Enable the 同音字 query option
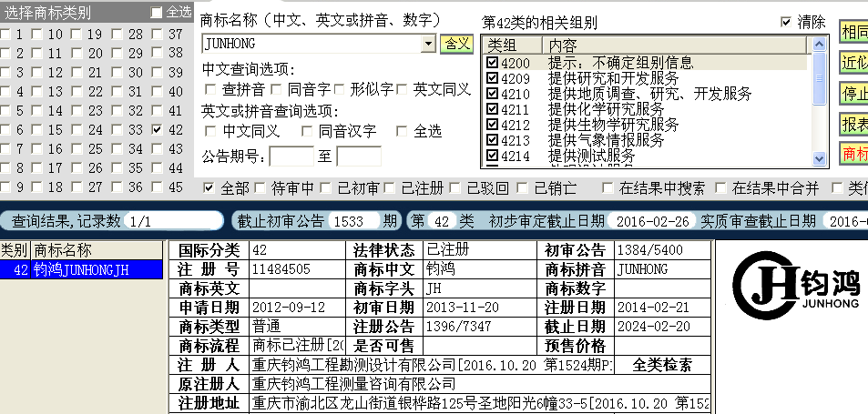This screenshot has height=414, width=868. (x=276, y=89)
